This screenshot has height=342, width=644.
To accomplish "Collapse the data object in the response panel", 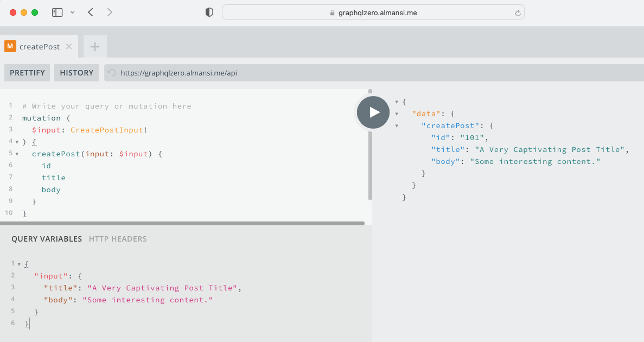I will [396, 113].
